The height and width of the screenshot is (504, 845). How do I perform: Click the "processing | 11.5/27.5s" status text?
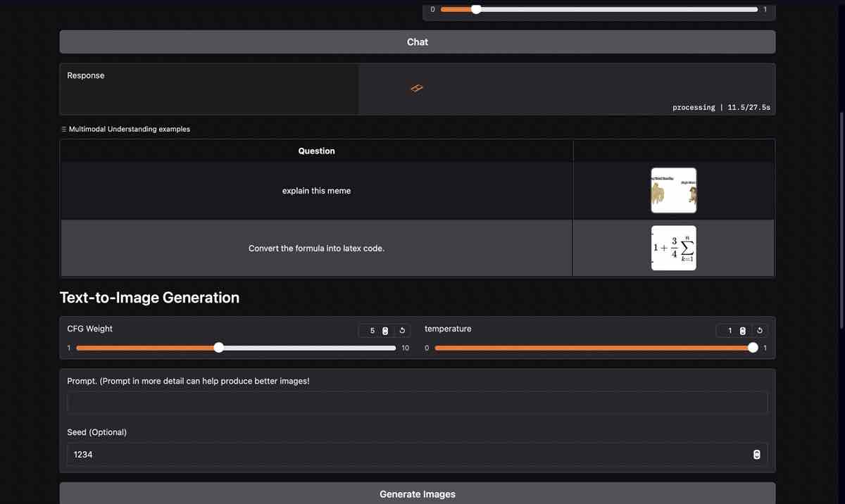pos(721,108)
